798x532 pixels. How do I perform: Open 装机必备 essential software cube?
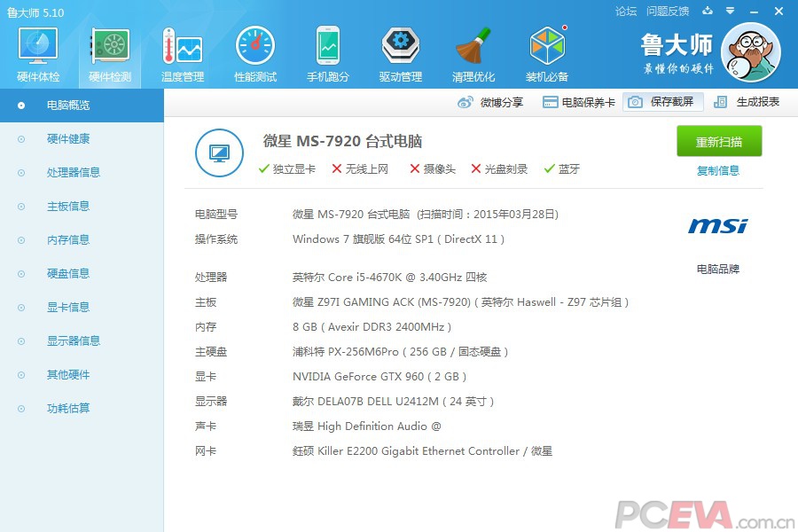(546, 55)
